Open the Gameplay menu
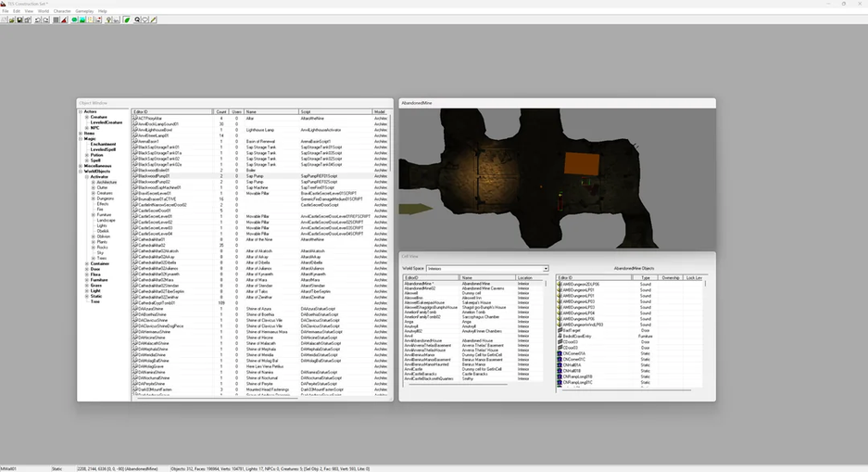Screen dimensions: 868x472 84,11
